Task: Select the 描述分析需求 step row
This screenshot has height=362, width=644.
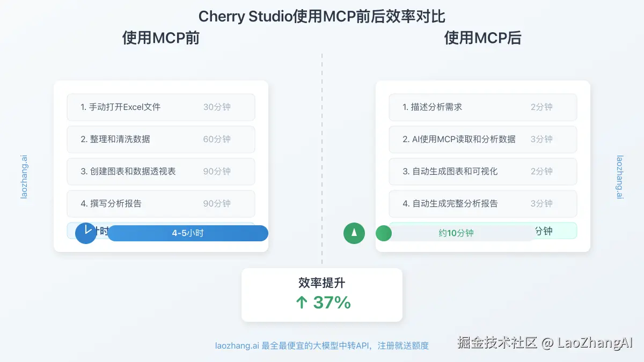Action: point(482,107)
